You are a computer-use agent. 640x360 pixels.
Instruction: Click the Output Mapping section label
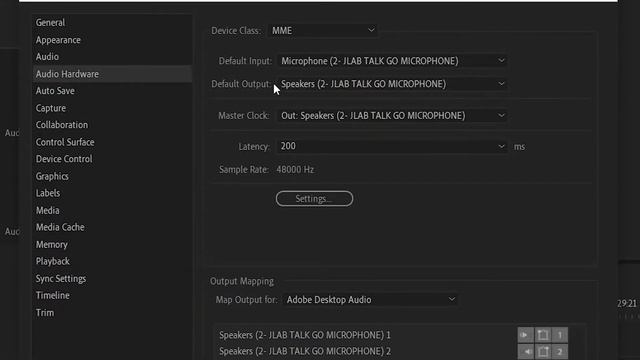pos(242,281)
